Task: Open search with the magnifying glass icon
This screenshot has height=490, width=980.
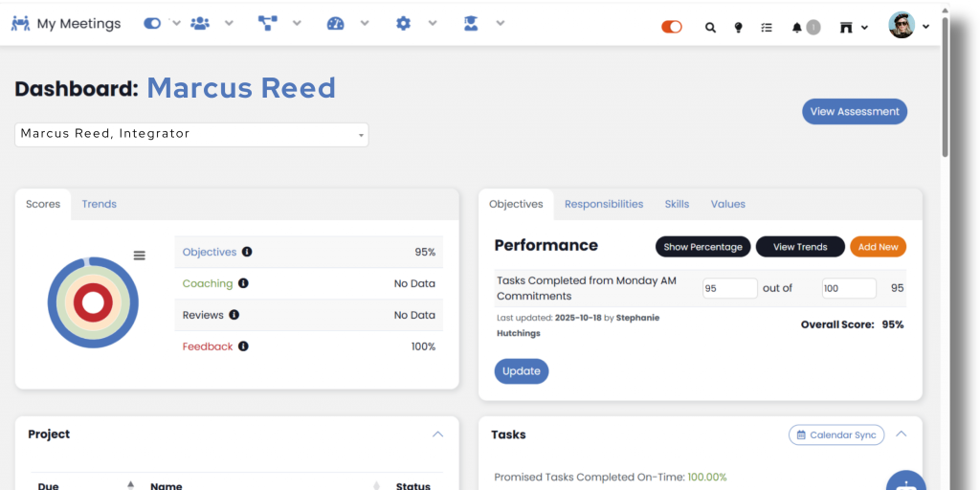Action: click(710, 28)
